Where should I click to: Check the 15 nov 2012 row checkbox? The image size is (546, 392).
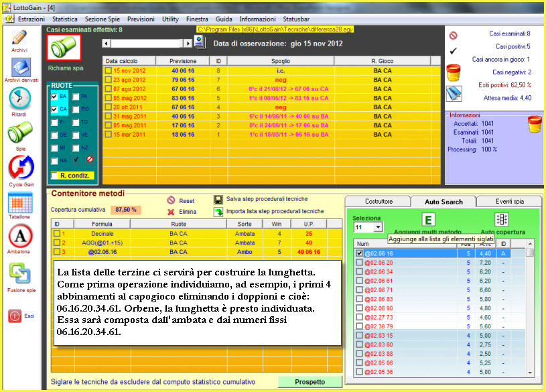109,70
